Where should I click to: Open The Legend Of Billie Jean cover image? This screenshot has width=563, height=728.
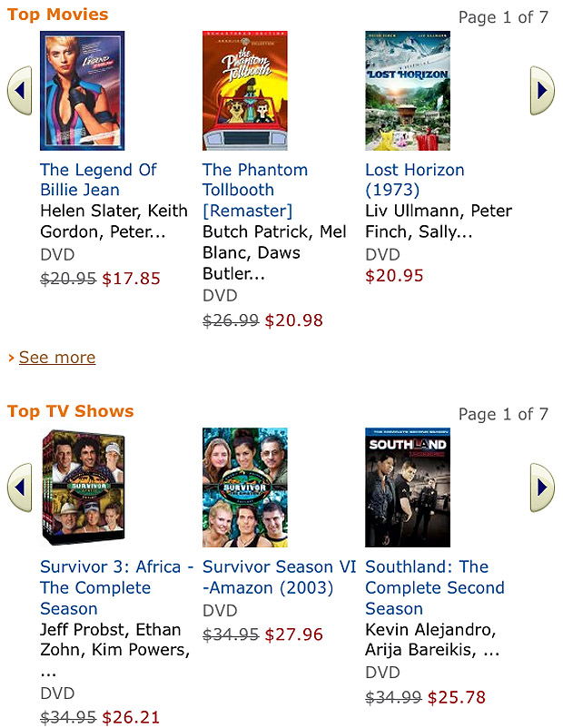(x=83, y=91)
